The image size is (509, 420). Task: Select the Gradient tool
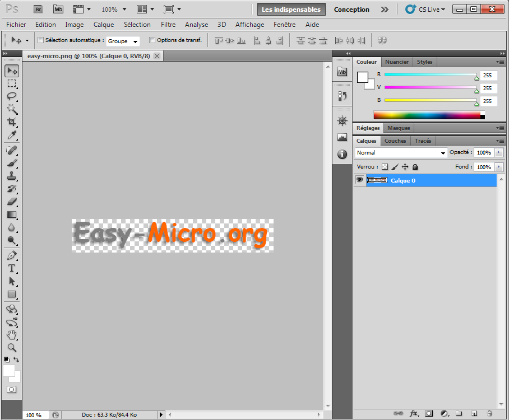[x=12, y=214]
